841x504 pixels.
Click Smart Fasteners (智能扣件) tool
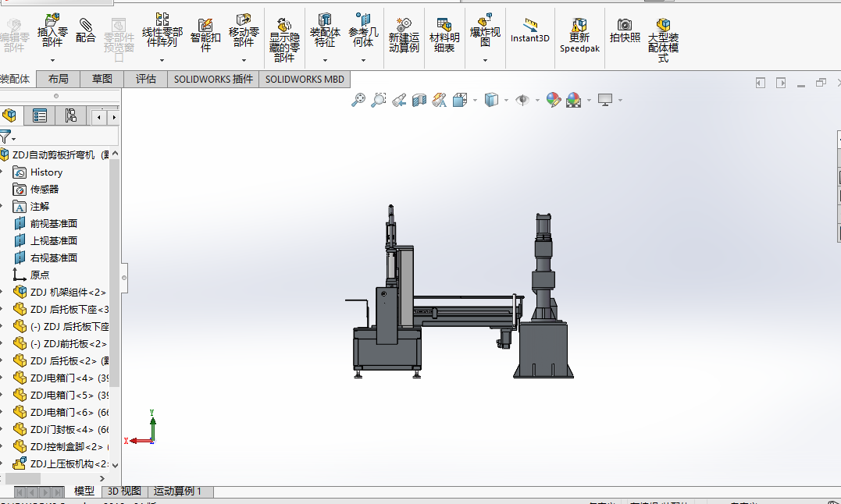[205, 35]
